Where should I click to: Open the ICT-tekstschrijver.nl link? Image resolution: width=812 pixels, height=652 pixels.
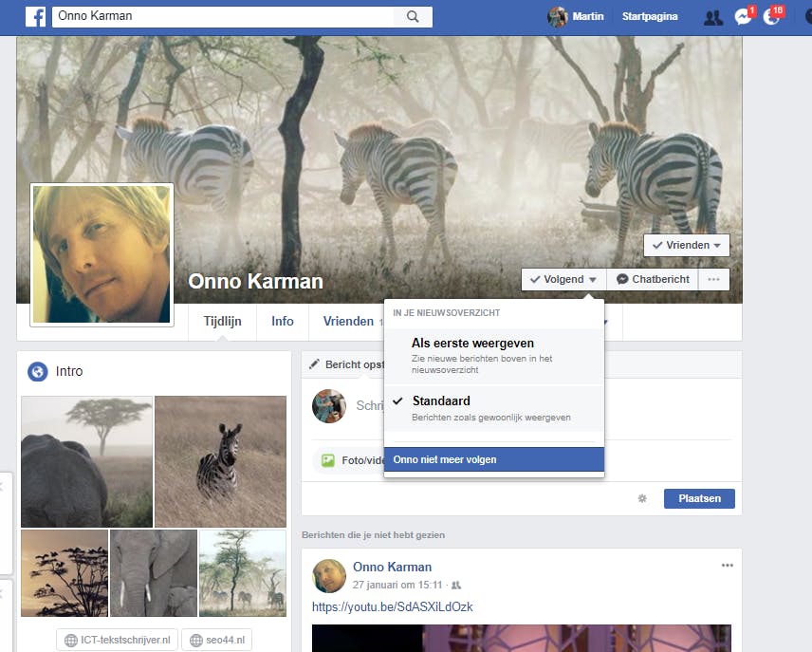[x=117, y=640]
